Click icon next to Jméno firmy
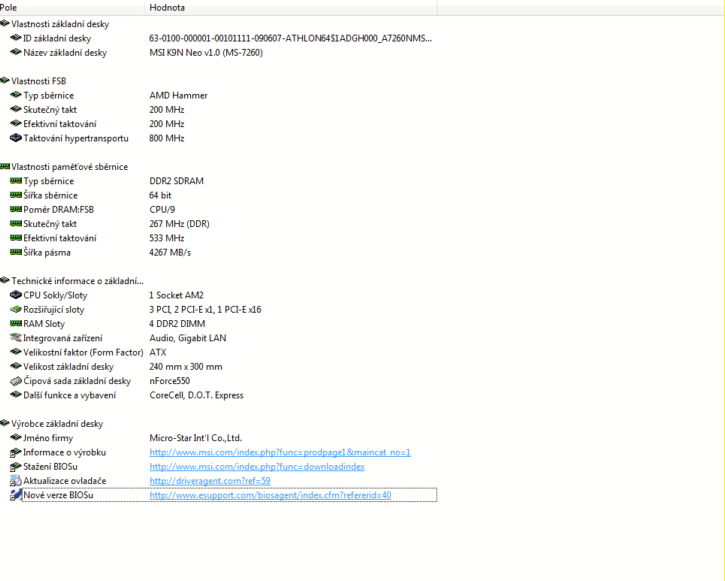The height and width of the screenshot is (581, 725). click(x=16, y=438)
